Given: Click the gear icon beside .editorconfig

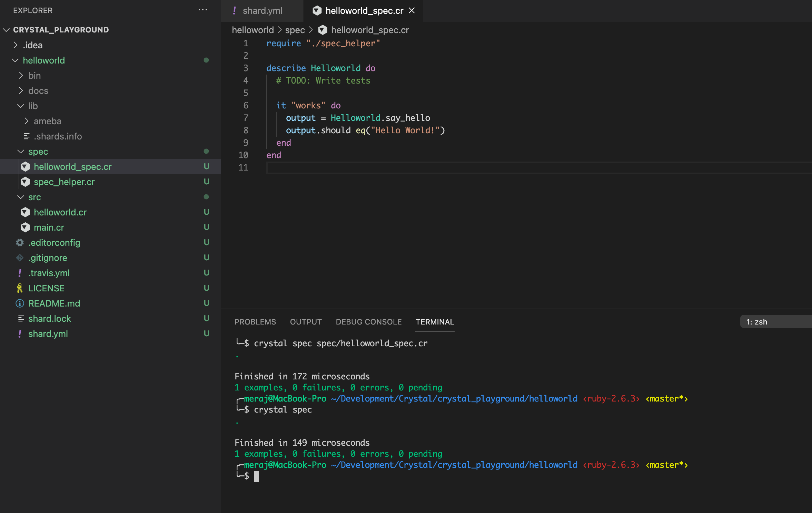Looking at the screenshot, I should point(20,243).
